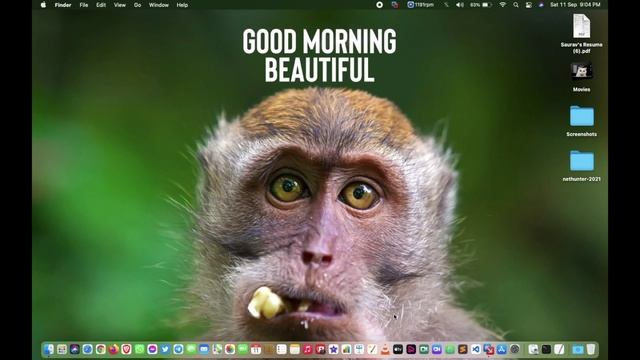Image resolution: width=640 pixels, height=360 pixels.
Task: Launch Twitter from the Dock
Action: [165, 349]
